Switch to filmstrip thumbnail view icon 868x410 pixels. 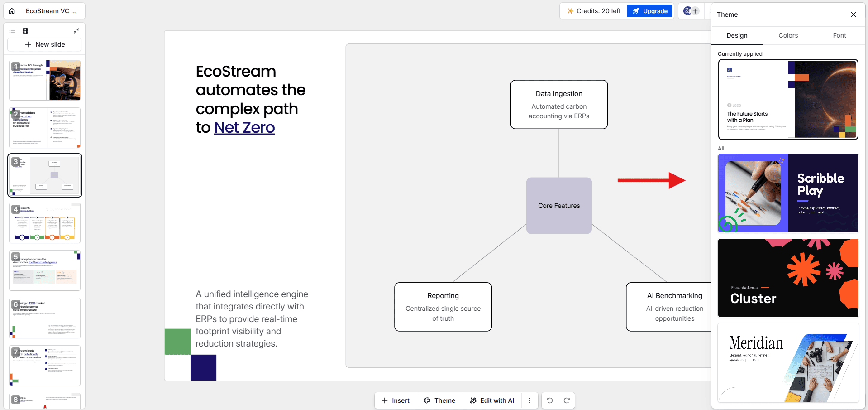tap(25, 31)
